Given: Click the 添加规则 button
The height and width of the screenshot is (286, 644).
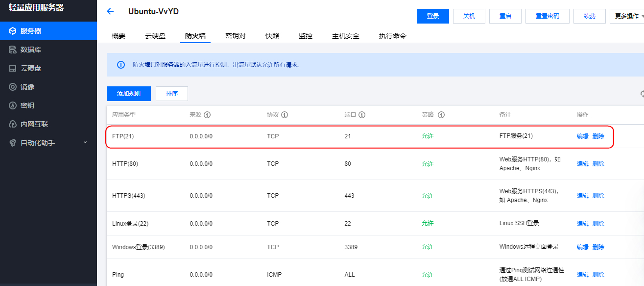Looking at the screenshot, I should (x=129, y=94).
